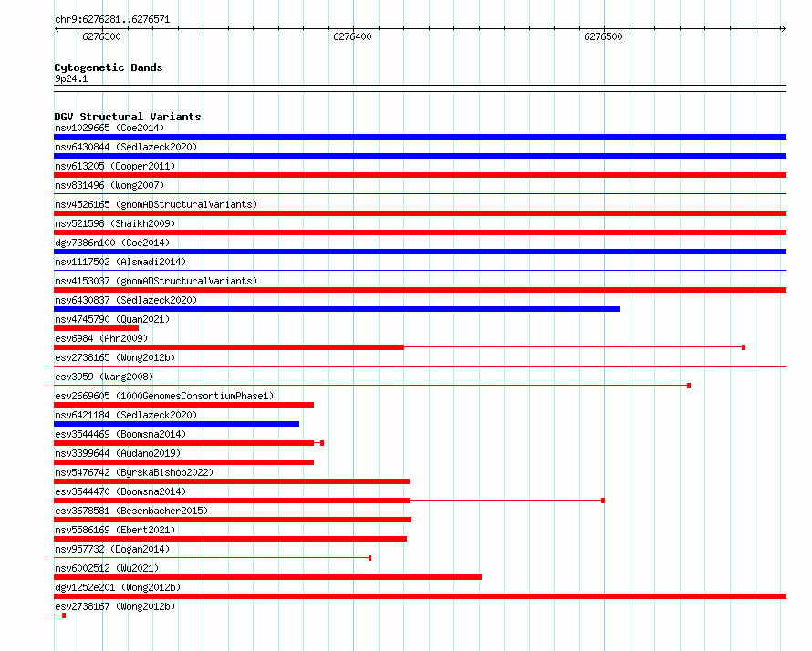Select the red nsv613205 variant bar
Viewport: 812px width, 651px height.
420,175
